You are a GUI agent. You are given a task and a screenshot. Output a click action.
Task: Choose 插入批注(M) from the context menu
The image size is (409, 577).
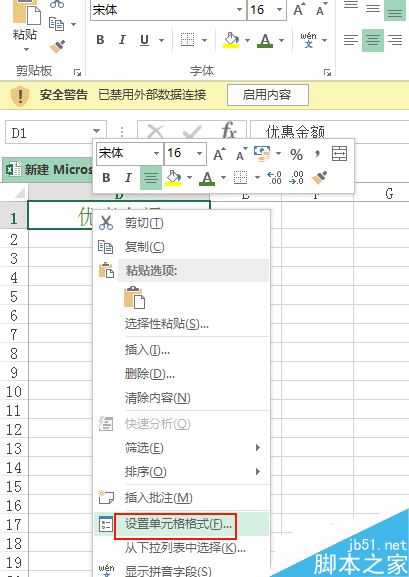[x=182, y=498]
